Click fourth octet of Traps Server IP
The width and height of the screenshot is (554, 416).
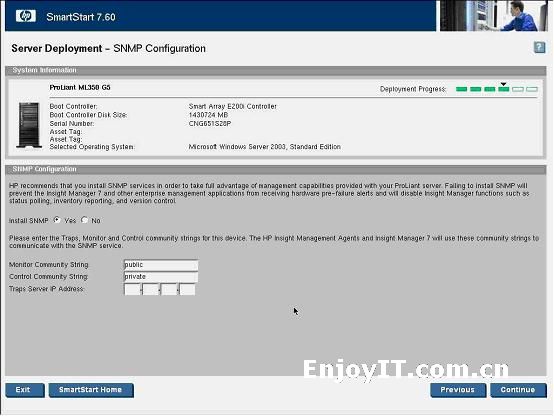click(188, 289)
